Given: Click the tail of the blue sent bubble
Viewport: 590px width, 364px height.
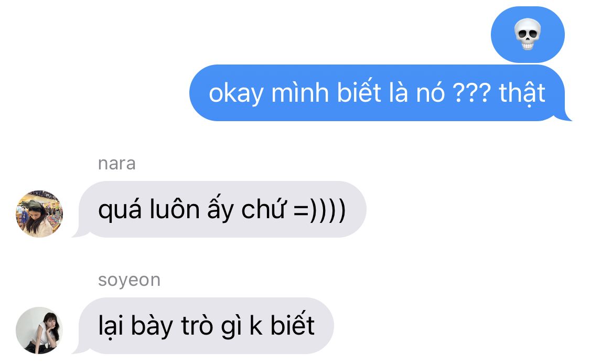Looking at the screenshot, I should click(565, 116).
